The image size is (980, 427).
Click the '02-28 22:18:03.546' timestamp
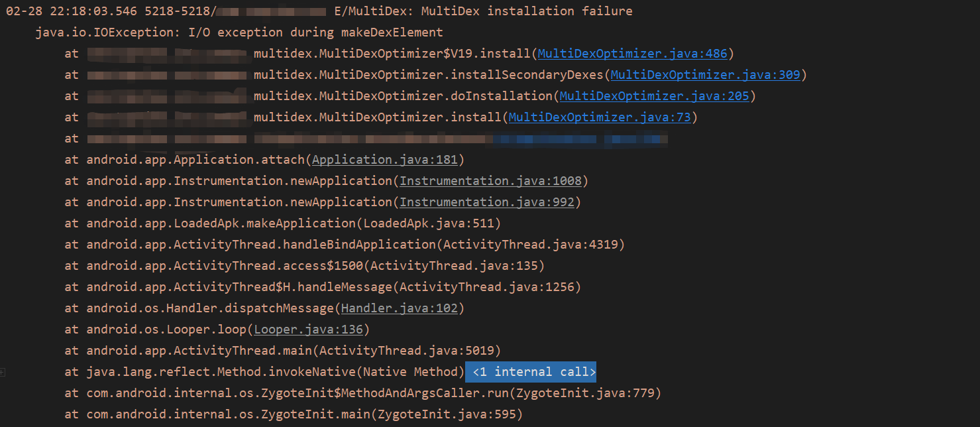click(x=71, y=11)
